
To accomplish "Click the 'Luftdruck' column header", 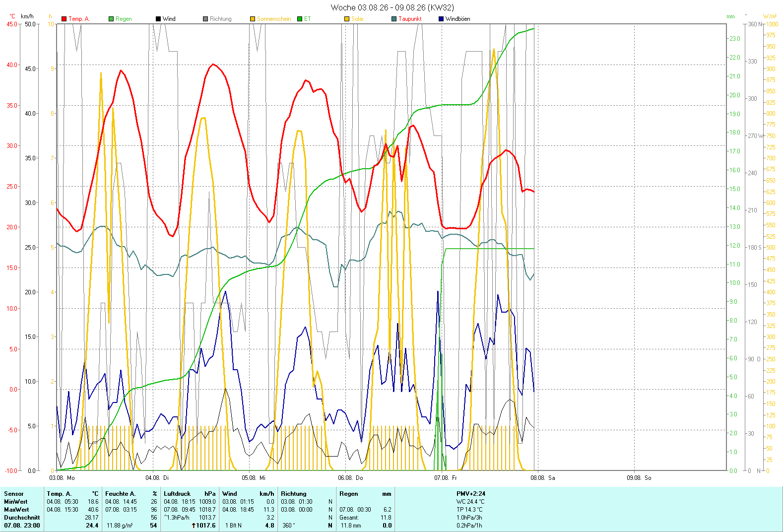I will point(177,494).
